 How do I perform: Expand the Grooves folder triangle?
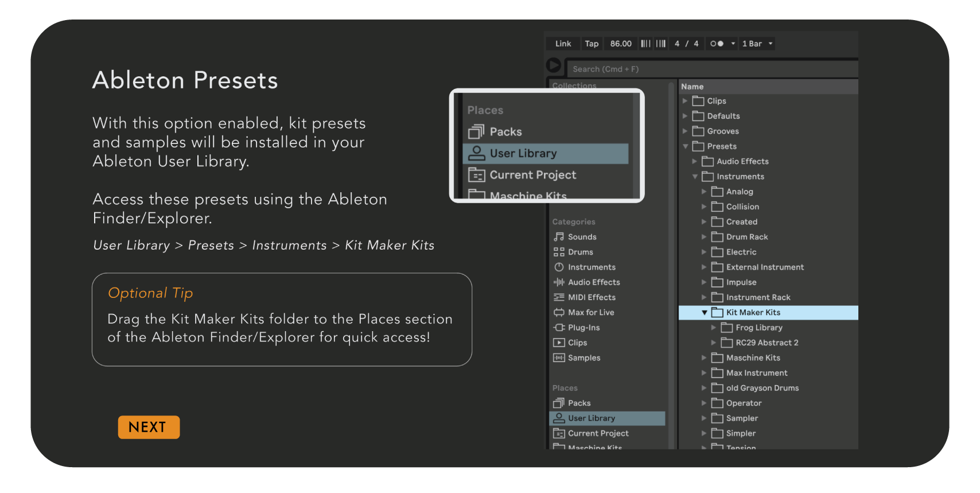click(685, 131)
